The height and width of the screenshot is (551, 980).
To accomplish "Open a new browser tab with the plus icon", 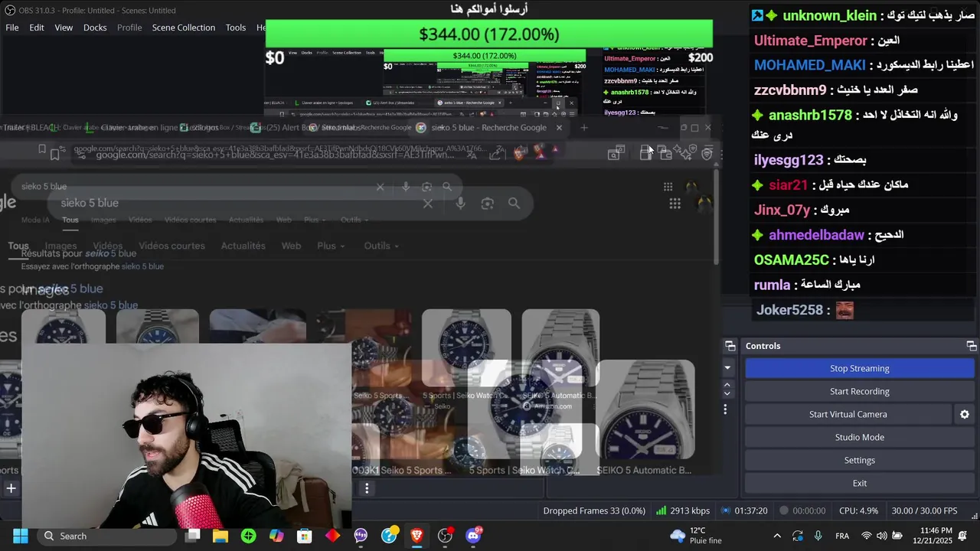I will (584, 128).
